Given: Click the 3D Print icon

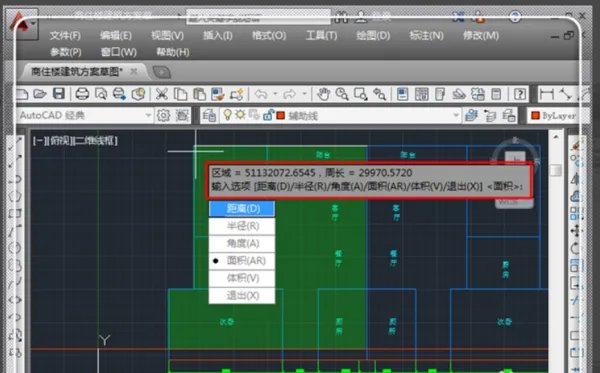Looking at the screenshot, I should tap(138, 94).
